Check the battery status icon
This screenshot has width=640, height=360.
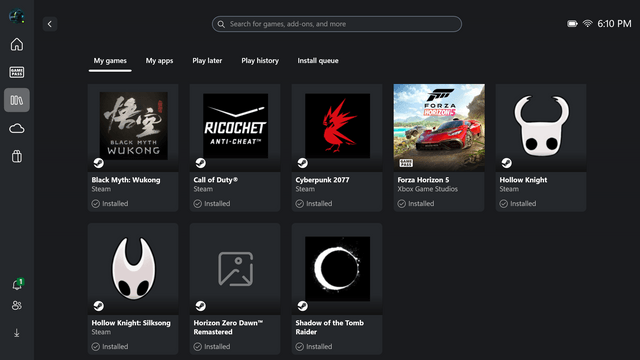coord(572,24)
